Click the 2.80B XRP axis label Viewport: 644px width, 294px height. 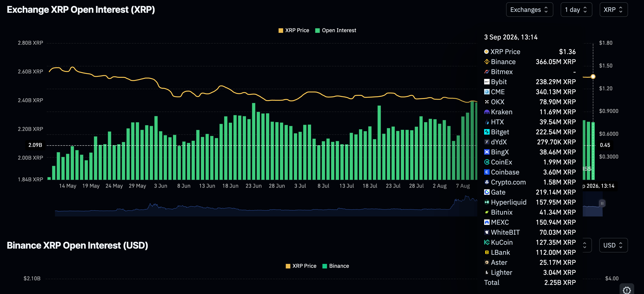coord(31,43)
